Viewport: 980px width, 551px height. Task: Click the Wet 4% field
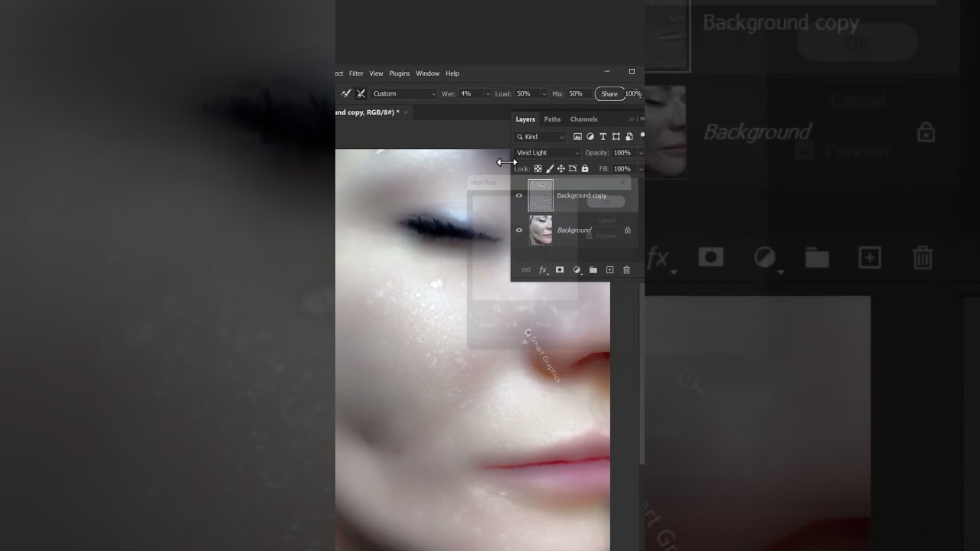(x=470, y=93)
